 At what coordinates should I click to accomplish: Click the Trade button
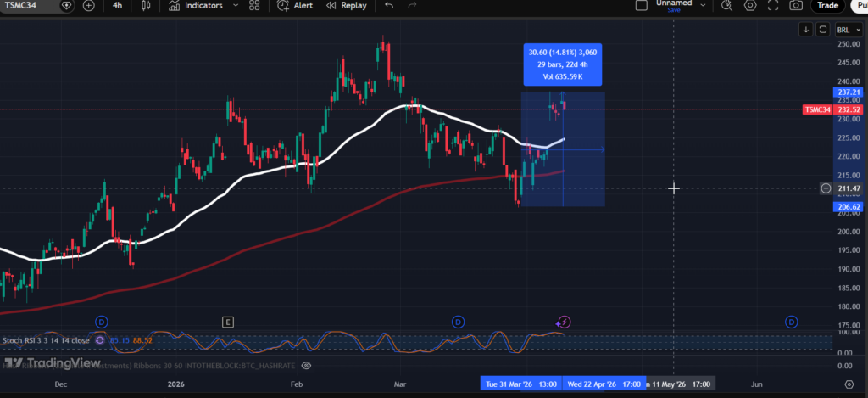click(x=826, y=5)
